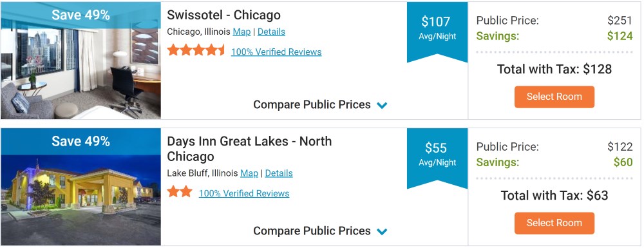Open Days Inn exterior photo thumbnail
Screen dimensions: 644x248
coord(80,187)
